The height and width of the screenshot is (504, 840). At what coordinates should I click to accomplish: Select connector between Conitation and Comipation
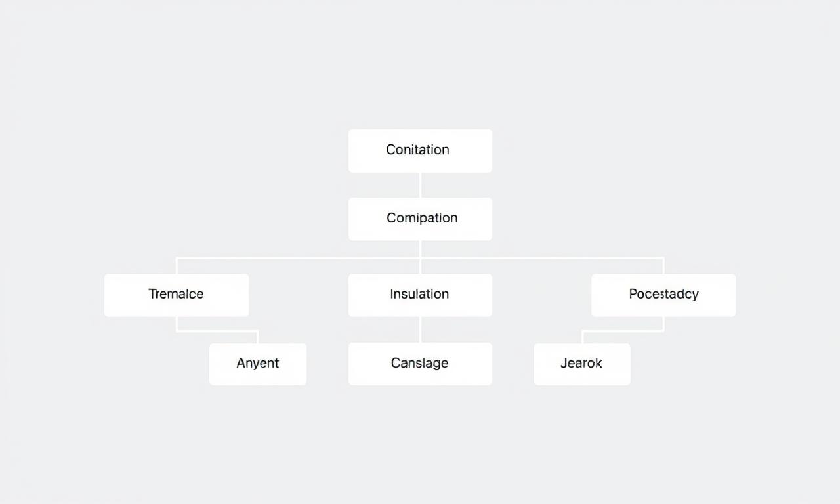[x=420, y=185]
